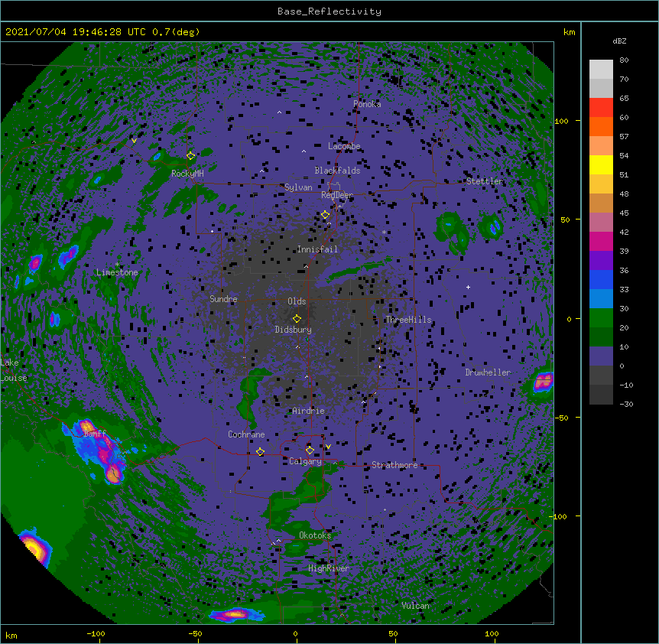Click the Ponoka town label
Viewport: 659px width, 644px height.
367,104
